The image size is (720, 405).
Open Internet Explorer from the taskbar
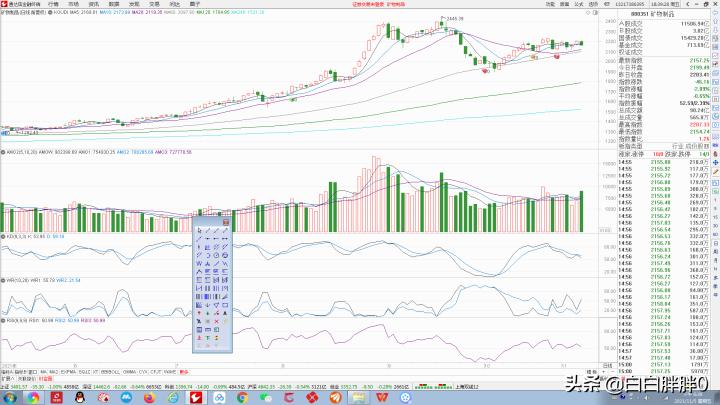(173, 397)
